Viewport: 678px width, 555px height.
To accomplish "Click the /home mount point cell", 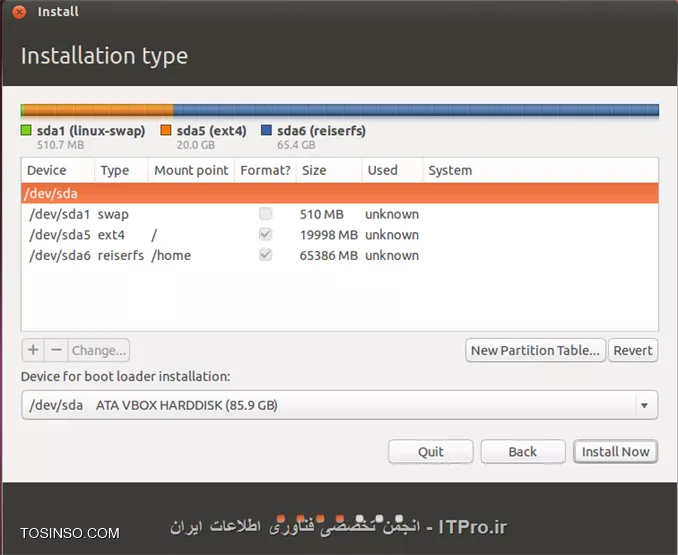I will coord(171,255).
